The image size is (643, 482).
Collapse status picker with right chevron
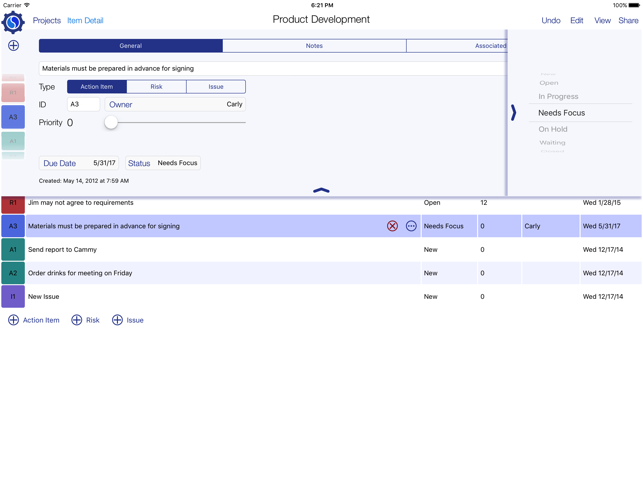pos(514,113)
